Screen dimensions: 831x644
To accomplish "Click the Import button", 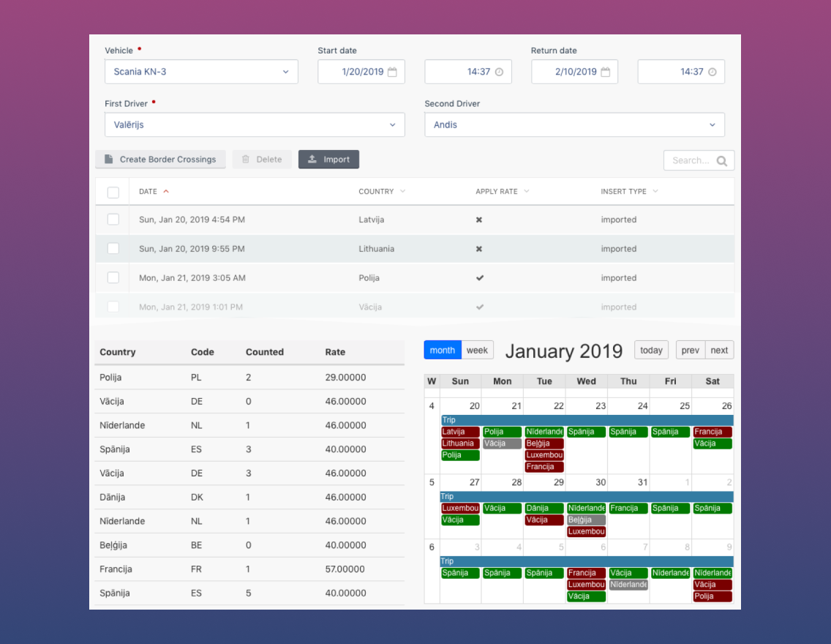I will coord(328,160).
